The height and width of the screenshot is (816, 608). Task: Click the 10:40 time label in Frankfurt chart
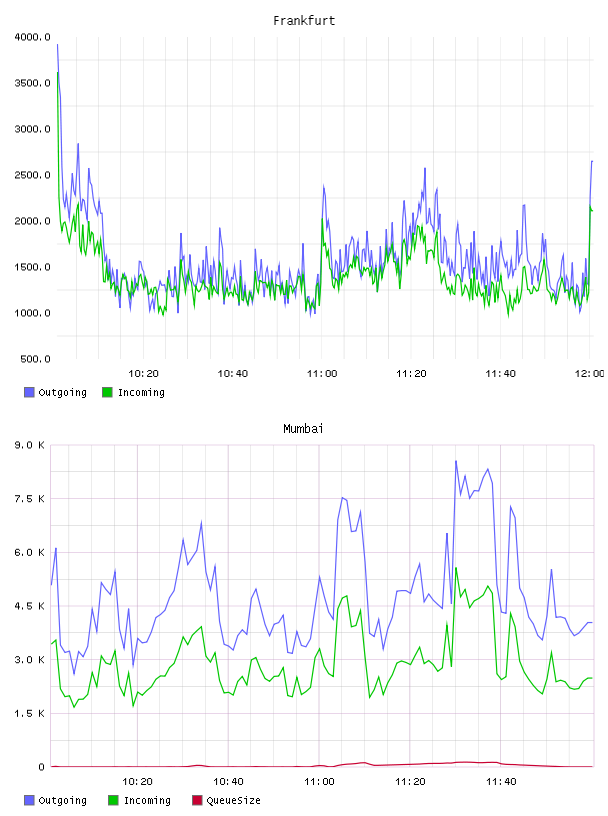233,374
